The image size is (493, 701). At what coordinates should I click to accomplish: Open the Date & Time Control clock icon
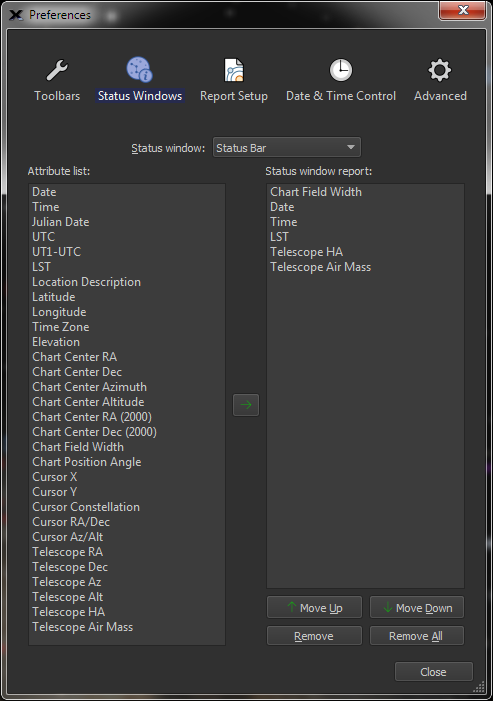point(341,70)
